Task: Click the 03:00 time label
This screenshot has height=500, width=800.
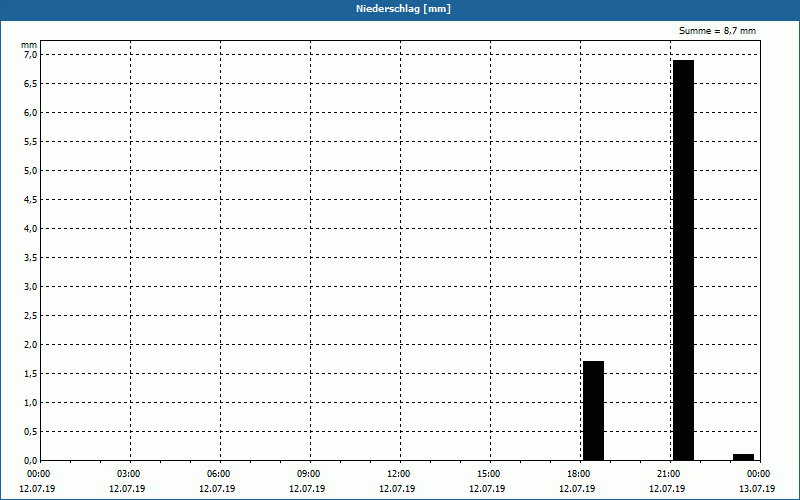Action: tap(129, 474)
